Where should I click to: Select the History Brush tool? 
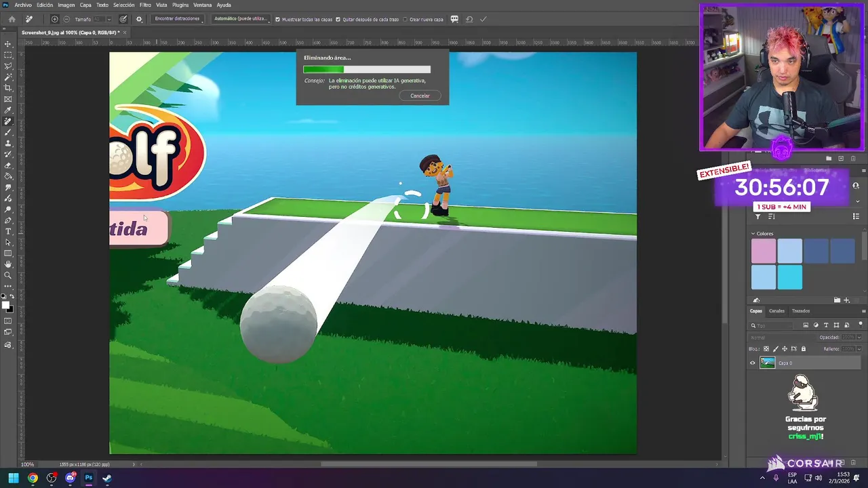pyautogui.click(x=8, y=154)
